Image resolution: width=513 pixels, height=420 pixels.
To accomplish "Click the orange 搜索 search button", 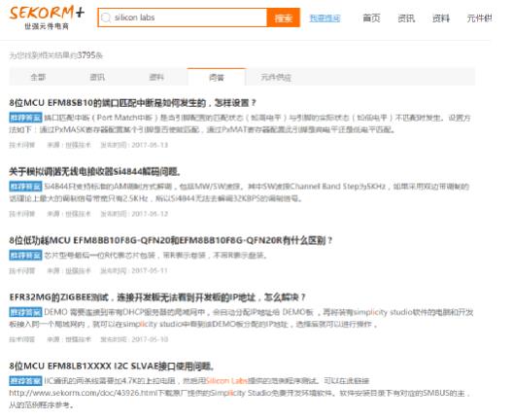I will [x=284, y=17].
